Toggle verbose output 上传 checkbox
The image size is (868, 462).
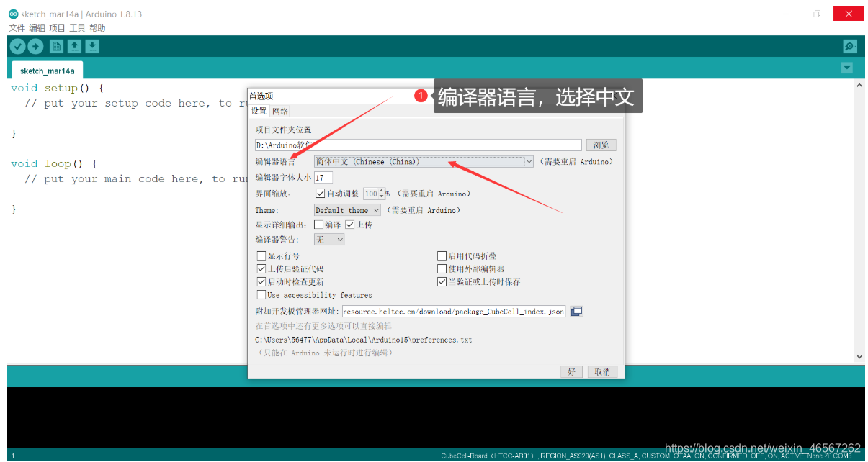click(x=350, y=225)
